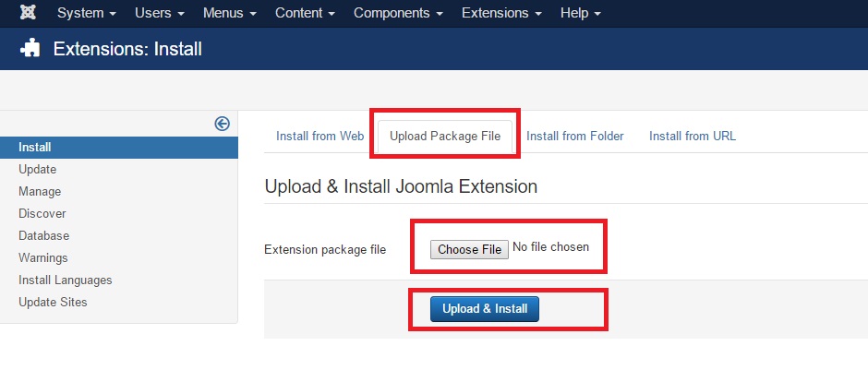Viewport: 868px width, 370px height.
Task: Click the Choose File button
Action: pos(469,249)
